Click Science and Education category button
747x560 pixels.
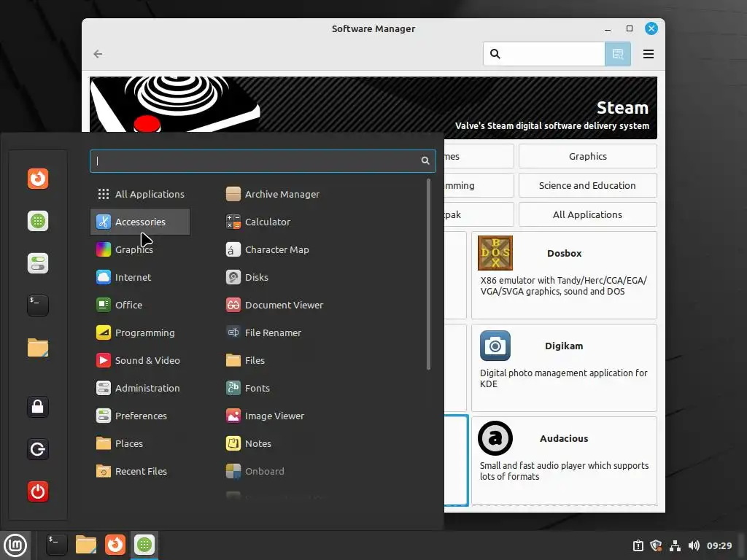click(x=587, y=185)
